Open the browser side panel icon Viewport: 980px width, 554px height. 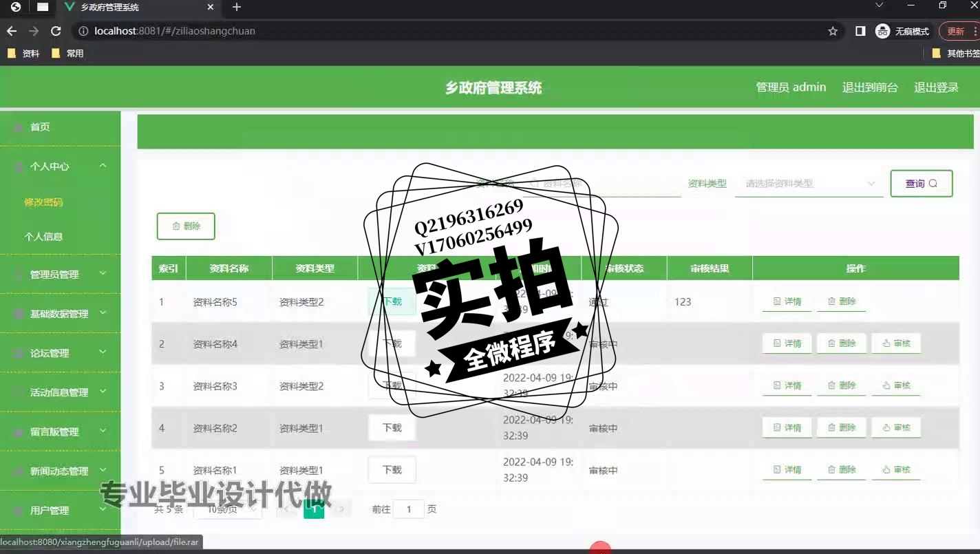(860, 31)
